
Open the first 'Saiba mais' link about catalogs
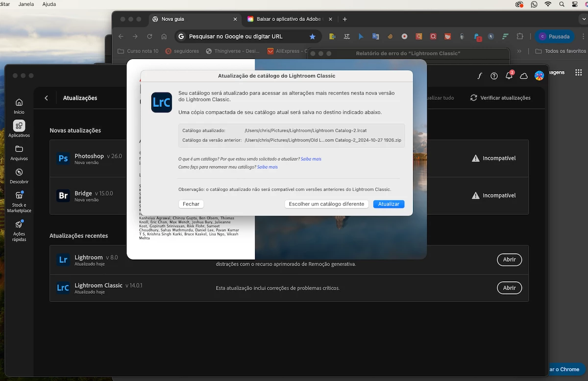coord(311,159)
